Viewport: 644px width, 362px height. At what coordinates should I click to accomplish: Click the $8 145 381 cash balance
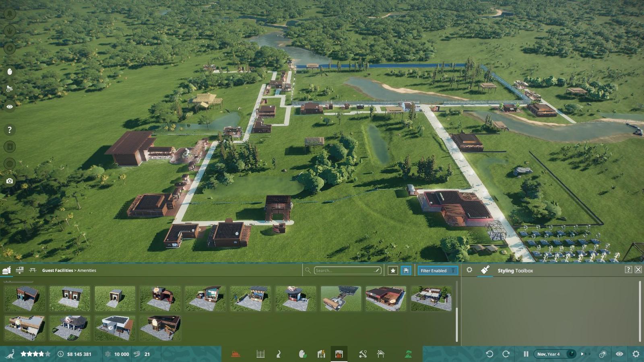coord(79,354)
